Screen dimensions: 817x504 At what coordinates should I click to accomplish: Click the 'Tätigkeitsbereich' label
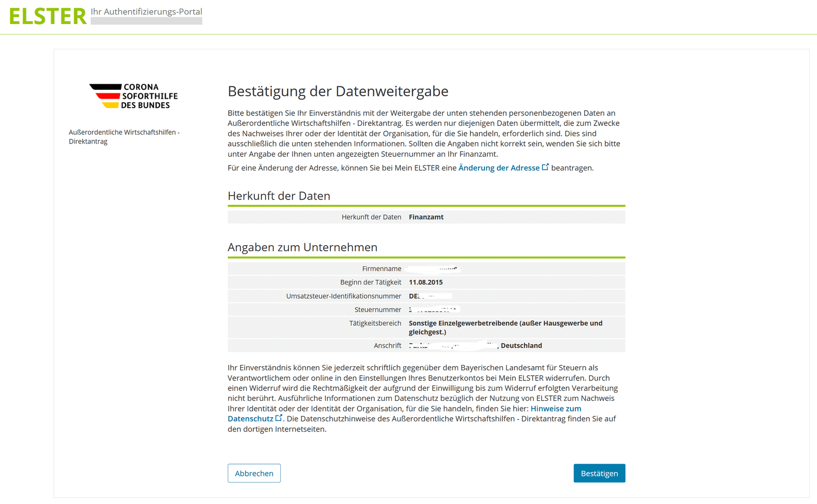click(x=375, y=323)
